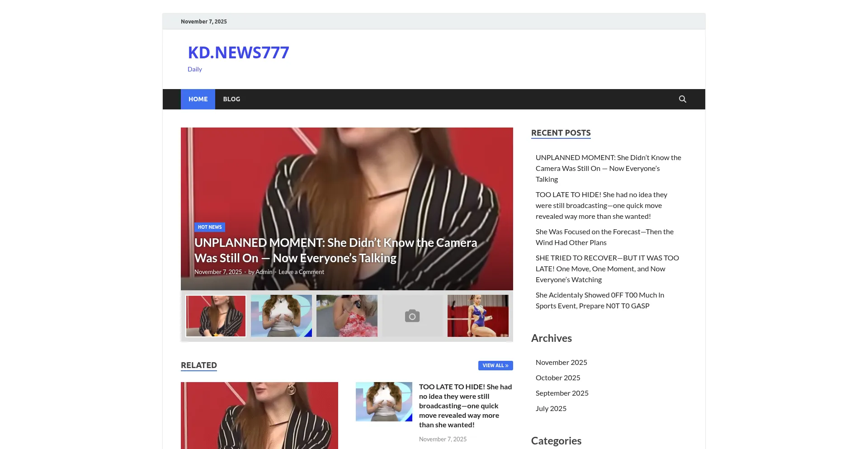
Task: Click the KD.NEWS777 site title
Action: pos(238,53)
